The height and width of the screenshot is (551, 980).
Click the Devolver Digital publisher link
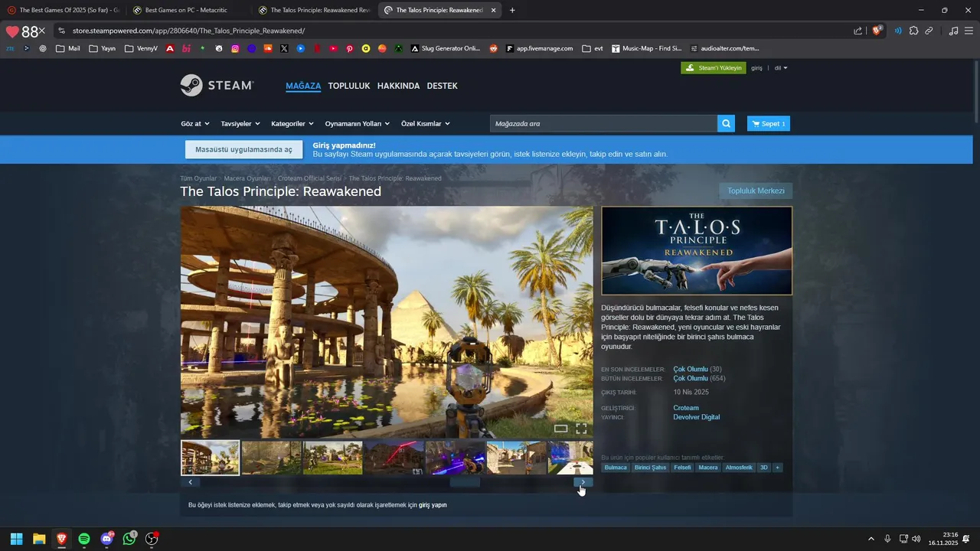697,417
